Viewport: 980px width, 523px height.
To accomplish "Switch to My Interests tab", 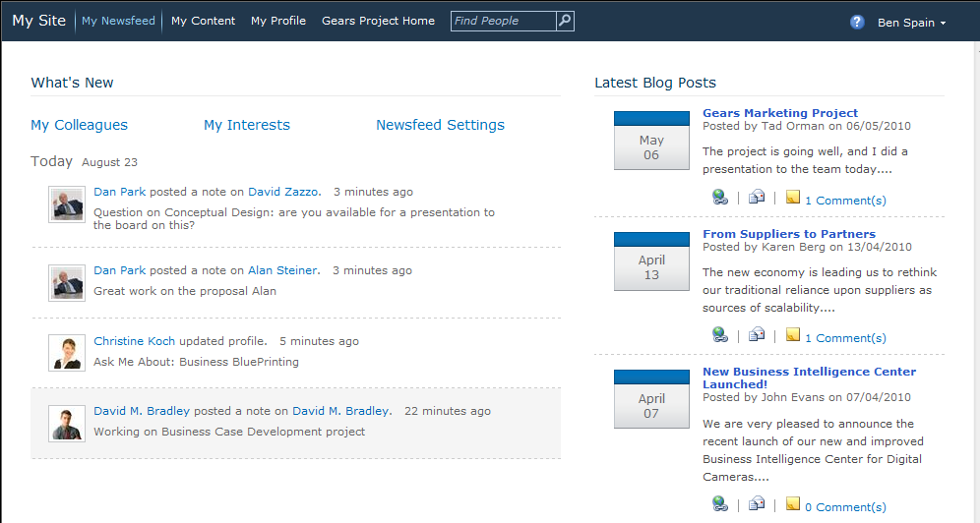I will click(247, 125).
